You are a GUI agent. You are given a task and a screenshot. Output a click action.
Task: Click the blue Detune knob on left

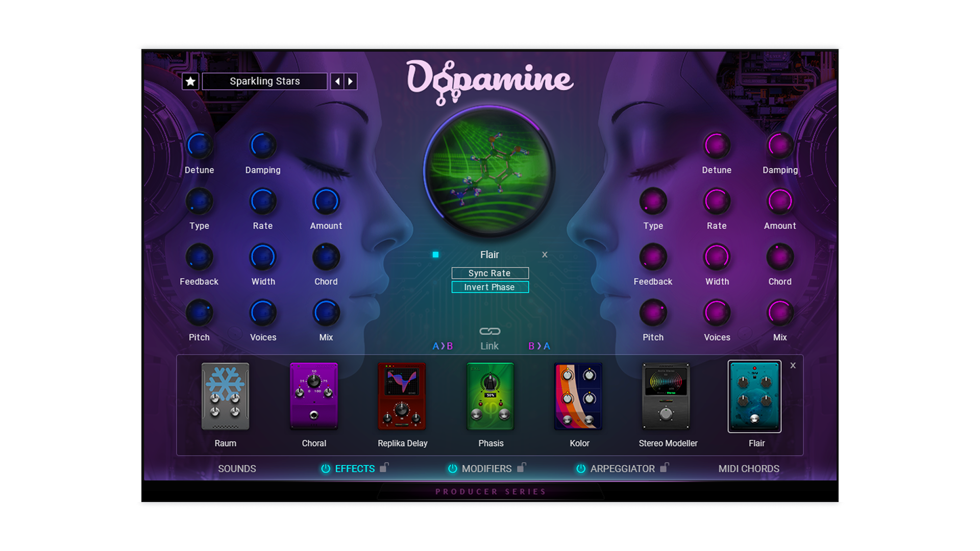pyautogui.click(x=199, y=146)
